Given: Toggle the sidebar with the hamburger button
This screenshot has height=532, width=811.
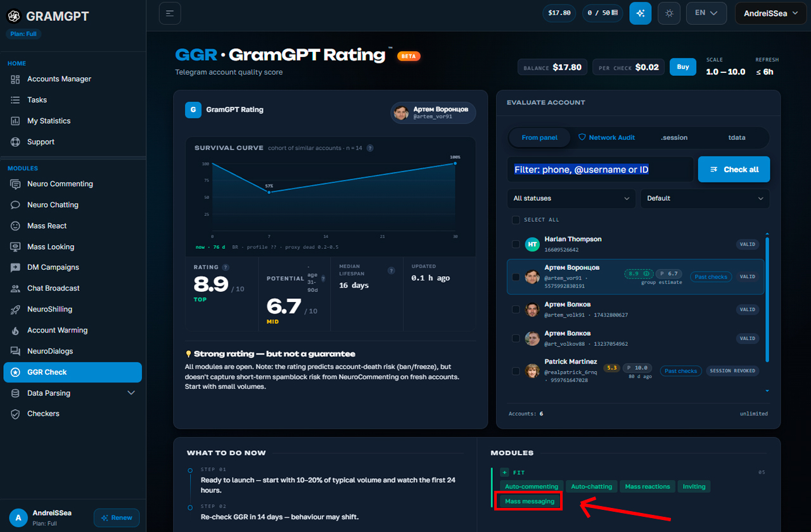Looking at the screenshot, I should (x=170, y=13).
